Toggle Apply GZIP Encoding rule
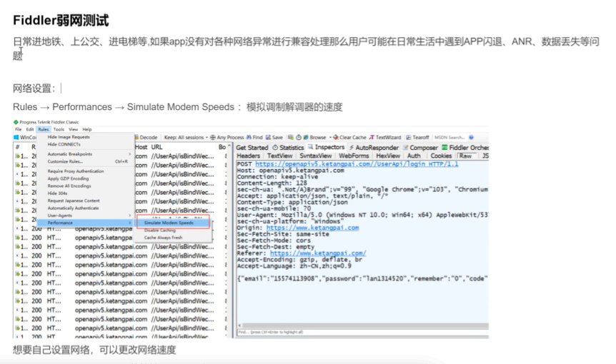The image size is (616, 364). [68, 178]
